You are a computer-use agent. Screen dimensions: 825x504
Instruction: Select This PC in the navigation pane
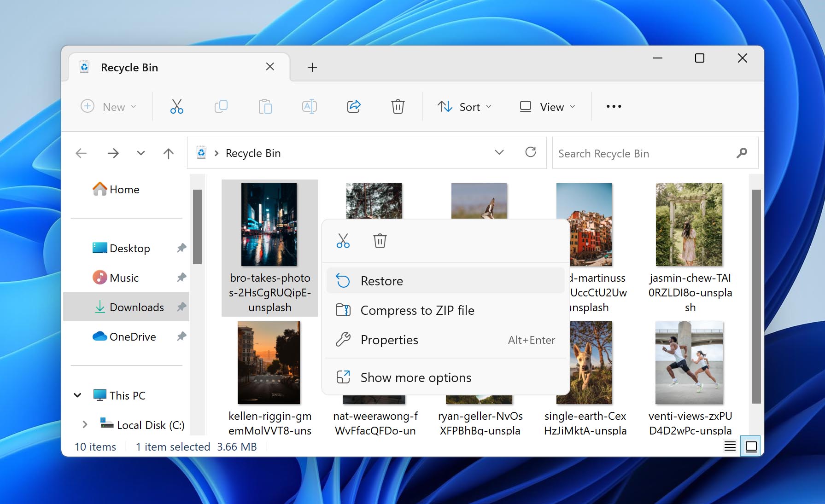119,395
